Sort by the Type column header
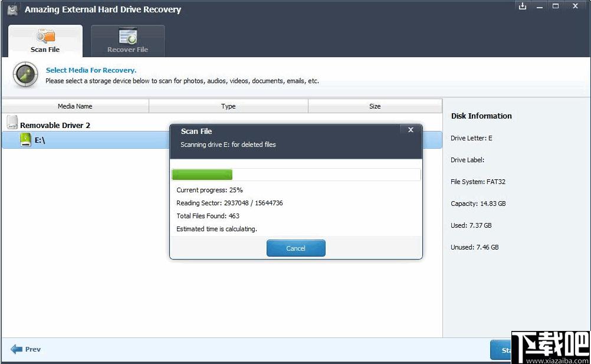Screen dimensions: 591x364 coord(228,106)
